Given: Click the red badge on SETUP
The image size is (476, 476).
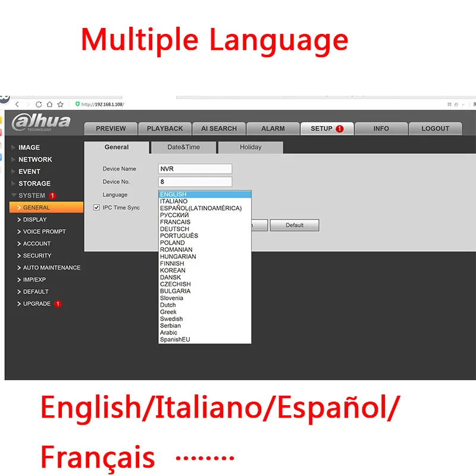Looking at the screenshot, I should pyautogui.click(x=340, y=129).
